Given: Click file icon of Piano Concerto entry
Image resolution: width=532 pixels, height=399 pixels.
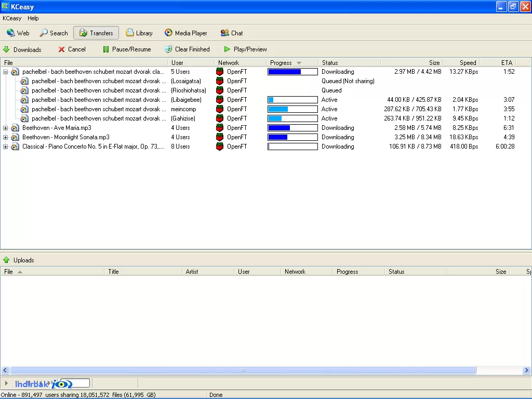Looking at the screenshot, I should [x=15, y=147].
